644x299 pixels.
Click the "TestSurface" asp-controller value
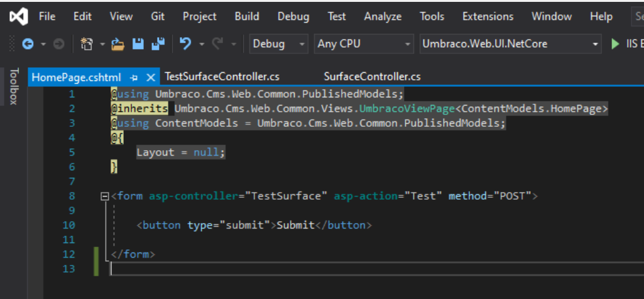click(x=286, y=197)
